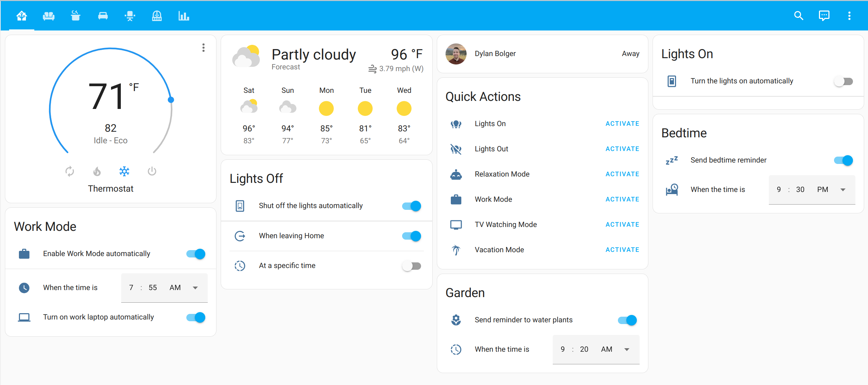868x385 pixels.
Task: Toggle Enable Work Mode automatically switch
Action: [x=198, y=254]
